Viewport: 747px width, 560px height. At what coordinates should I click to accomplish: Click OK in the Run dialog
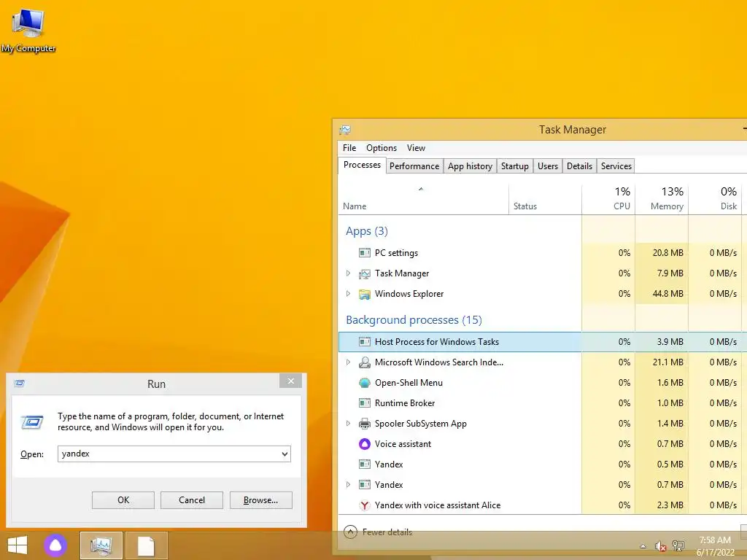123,500
